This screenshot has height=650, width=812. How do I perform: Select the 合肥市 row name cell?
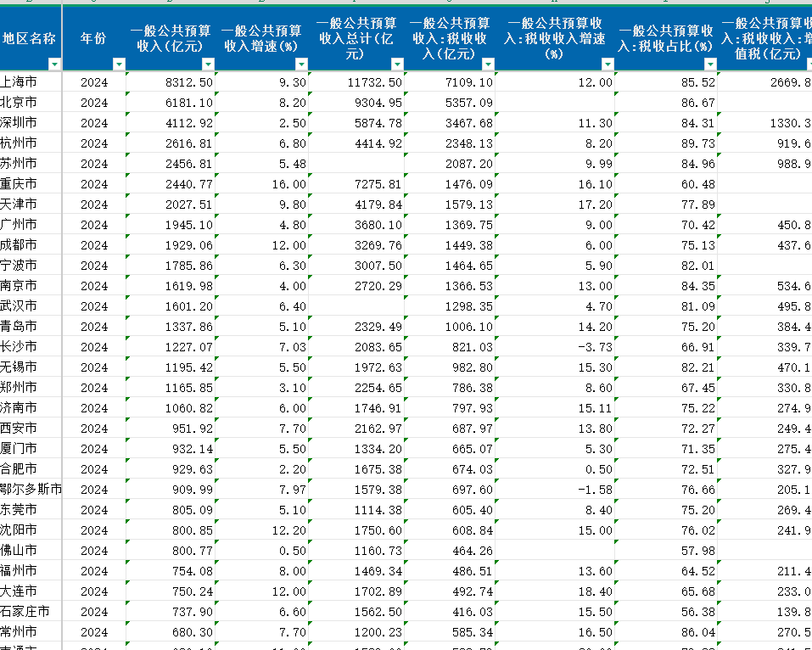point(31,468)
